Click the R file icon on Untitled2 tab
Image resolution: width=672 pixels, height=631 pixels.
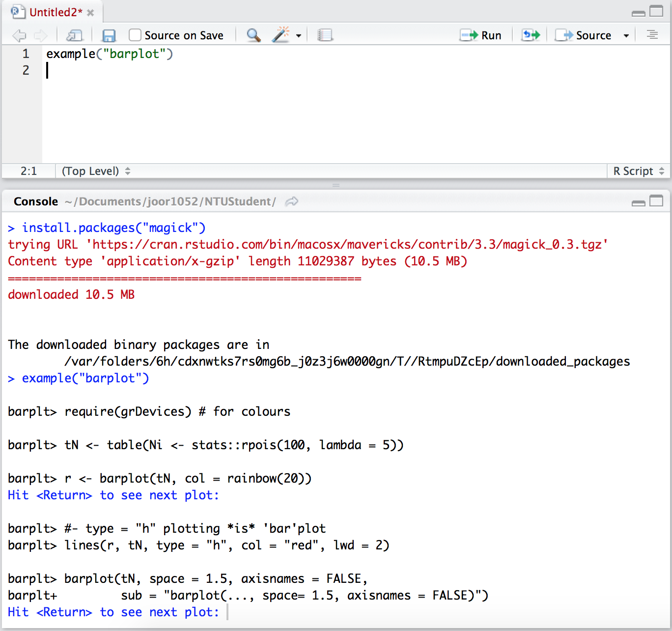pos(18,12)
